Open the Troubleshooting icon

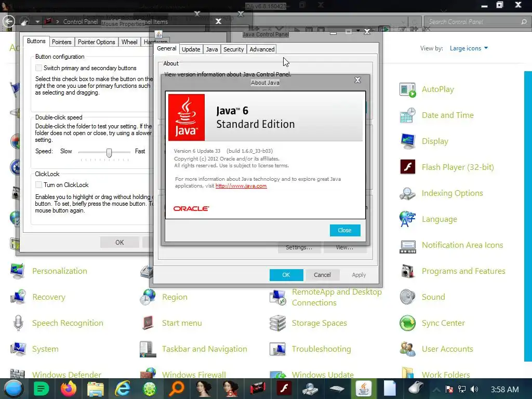click(277, 349)
